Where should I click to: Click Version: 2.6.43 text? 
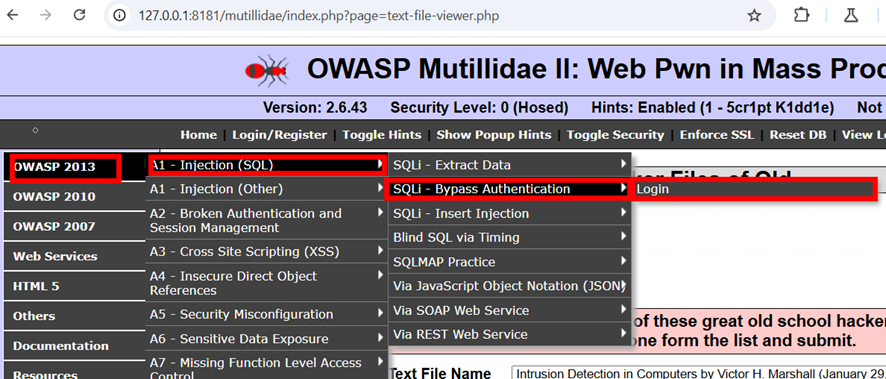(315, 107)
